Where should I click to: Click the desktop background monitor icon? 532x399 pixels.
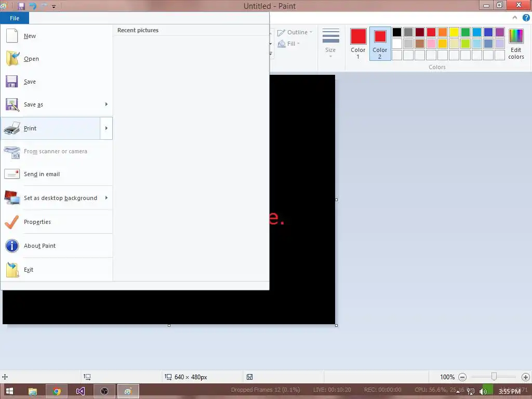coord(12,198)
